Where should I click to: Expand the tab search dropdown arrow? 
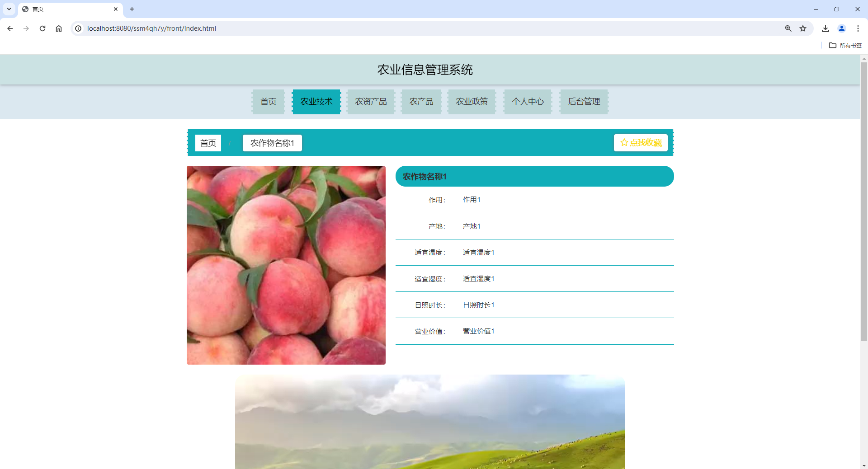click(9, 9)
